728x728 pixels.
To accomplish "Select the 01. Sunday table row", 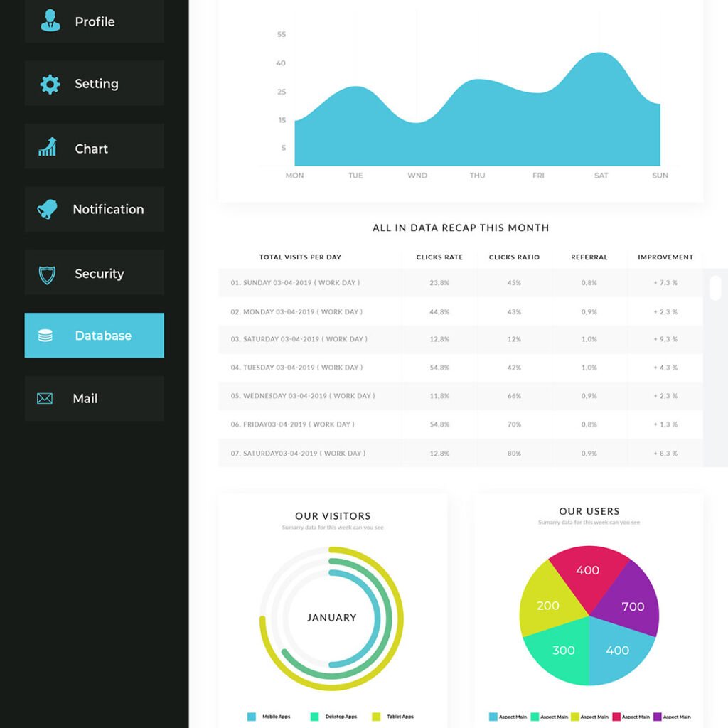I will (460, 283).
